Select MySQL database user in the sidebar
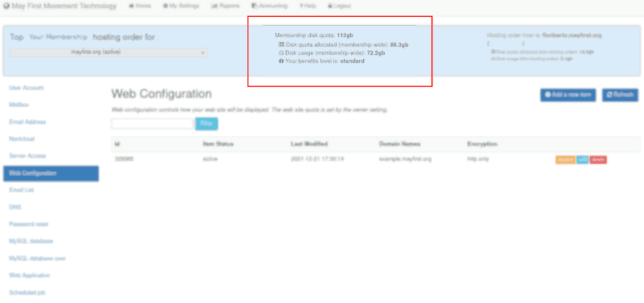This screenshot has width=644, height=303. (x=37, y=258)
